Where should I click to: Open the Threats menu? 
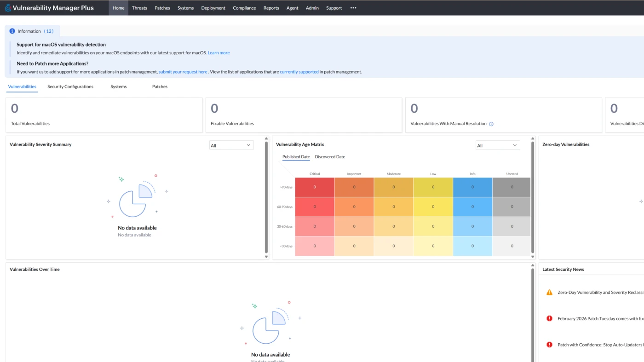[139, 8]
